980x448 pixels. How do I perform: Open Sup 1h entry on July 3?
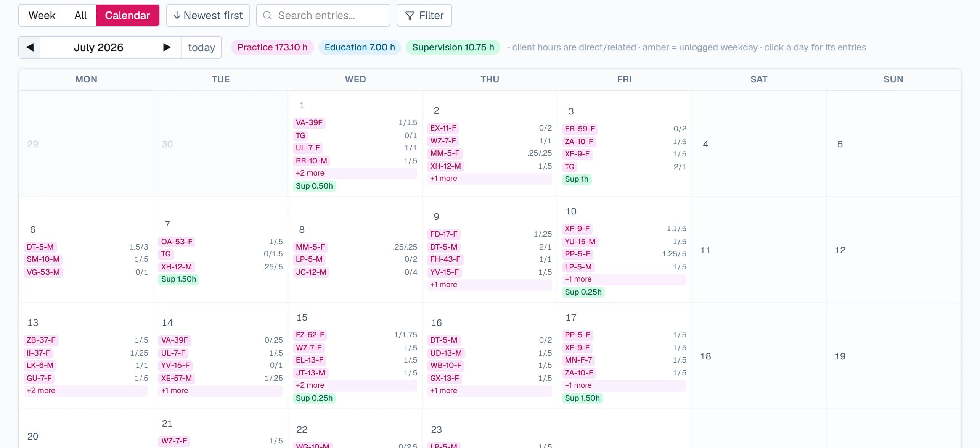click(x=577, y=179)
